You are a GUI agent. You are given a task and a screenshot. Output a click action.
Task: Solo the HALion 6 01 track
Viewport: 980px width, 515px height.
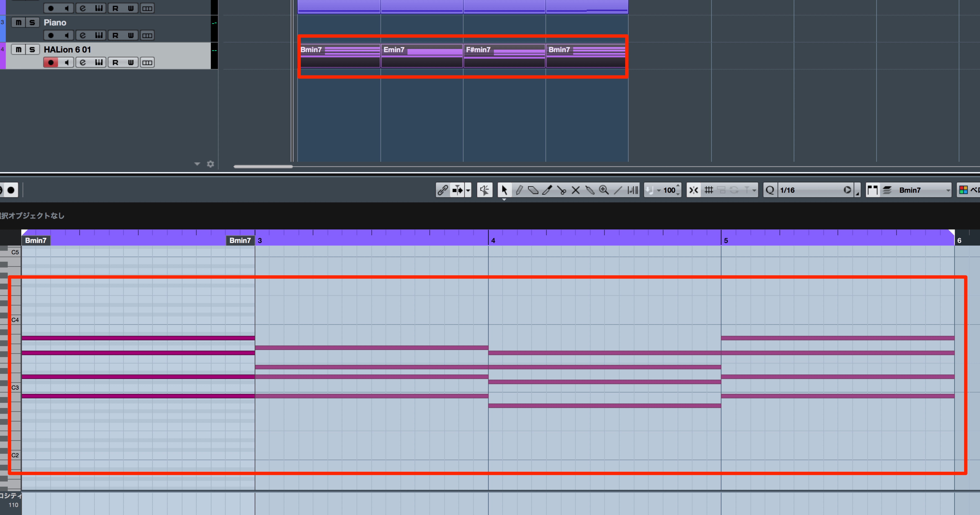click(x=32, y=49)
